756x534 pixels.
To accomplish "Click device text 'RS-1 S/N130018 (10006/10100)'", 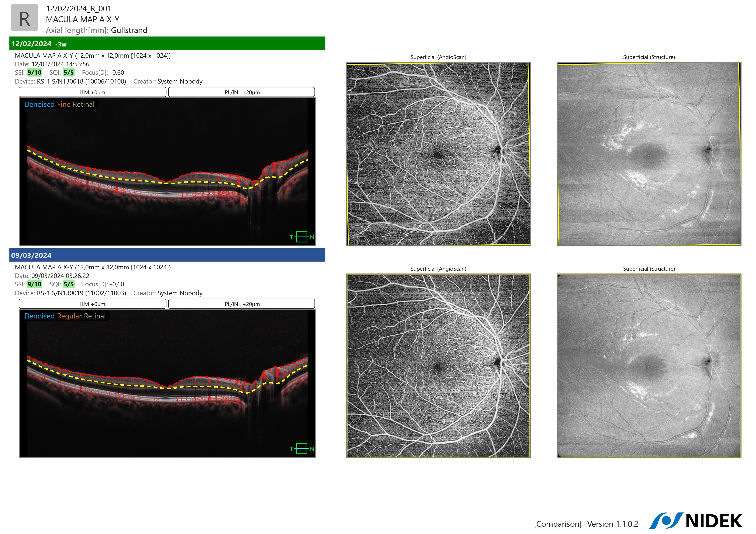I will point(81,81).
